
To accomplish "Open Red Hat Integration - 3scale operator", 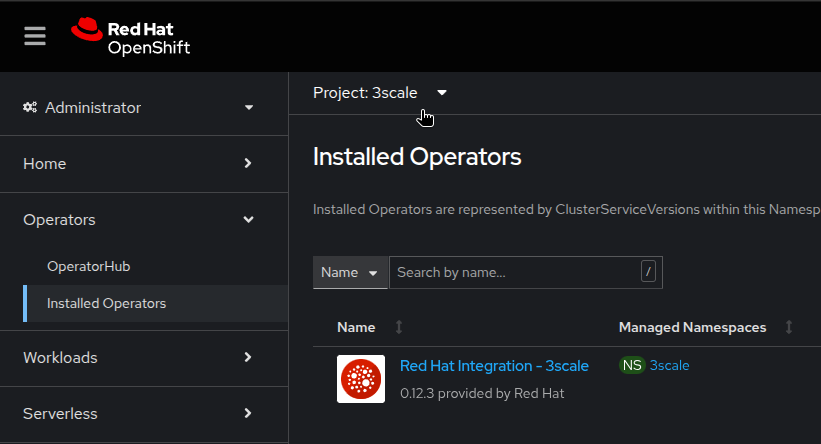I will pyautogui.click(x=494, y=365).
